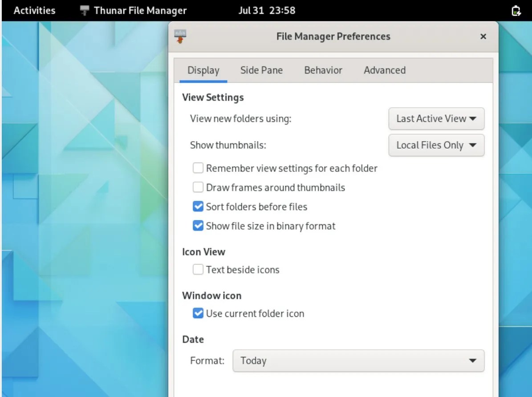Viewport: 532px width, 397px height.
Task: Open the date Format dropdown showing Today
Action: [x=358, y=361]
